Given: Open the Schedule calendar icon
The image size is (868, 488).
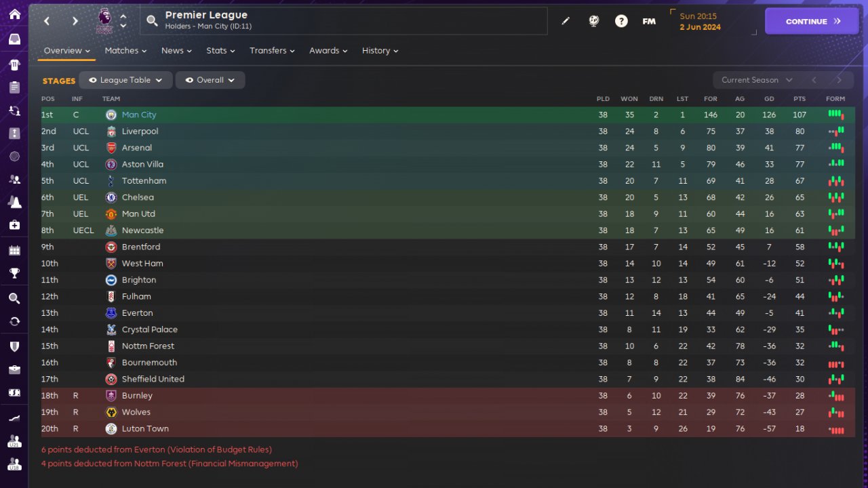Looking at the screenshot, I should (14, 250).
